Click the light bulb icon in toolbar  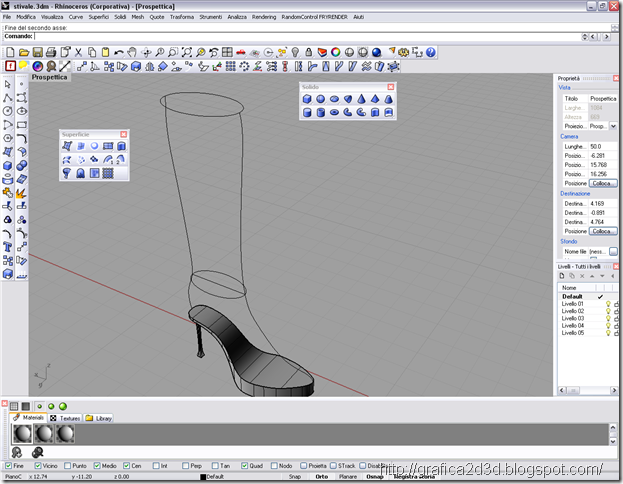[x=295, y=52]
